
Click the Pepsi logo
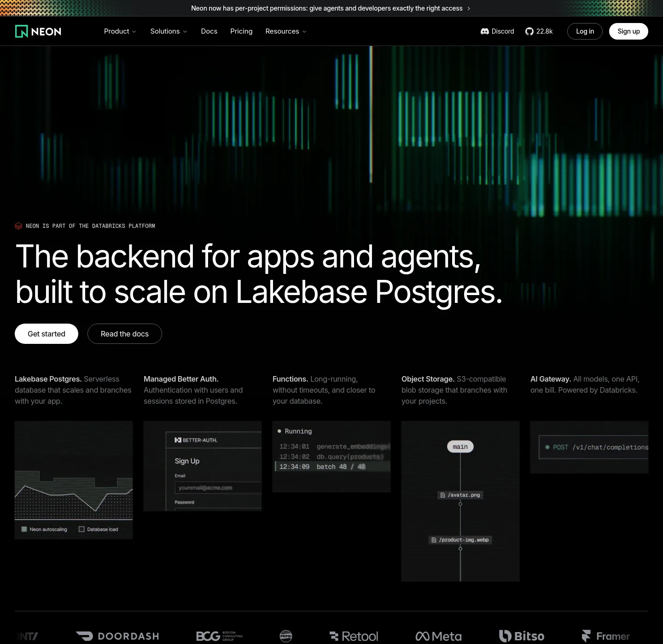click(x=286, y=636)
